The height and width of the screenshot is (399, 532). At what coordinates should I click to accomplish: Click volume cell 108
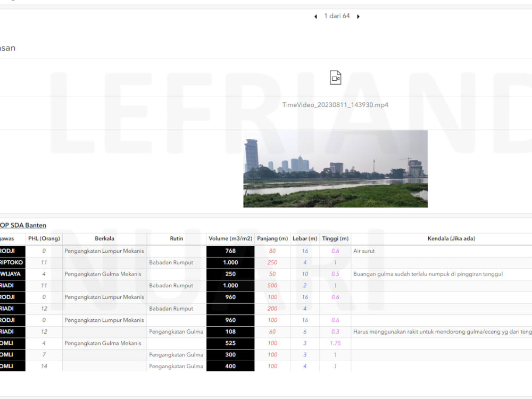point(230,332)
